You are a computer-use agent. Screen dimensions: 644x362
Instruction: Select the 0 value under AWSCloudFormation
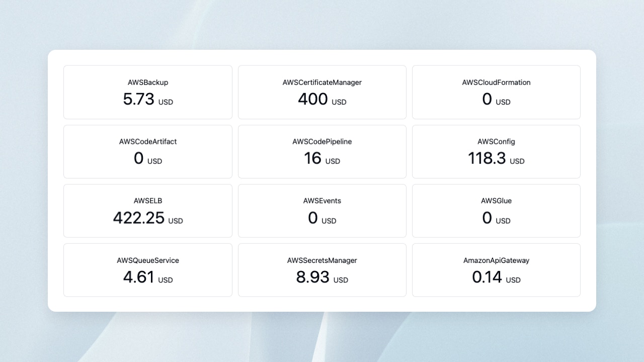click(487, 99)
